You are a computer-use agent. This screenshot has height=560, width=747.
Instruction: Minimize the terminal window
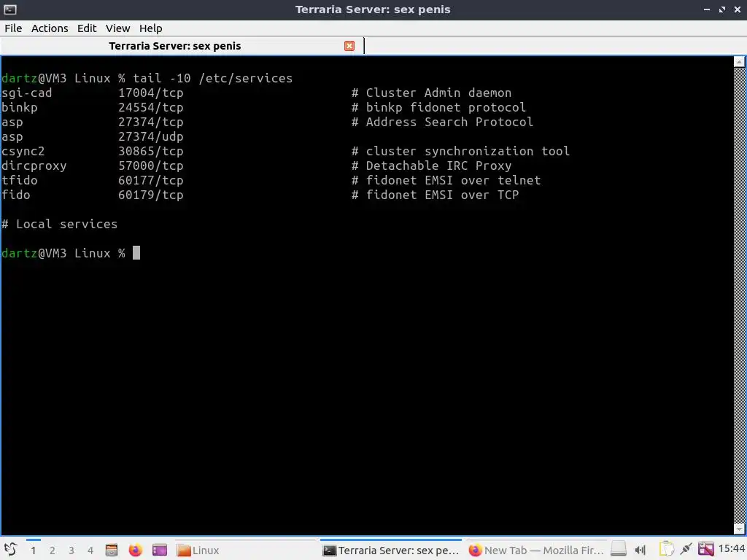click(x=707, y=9)
